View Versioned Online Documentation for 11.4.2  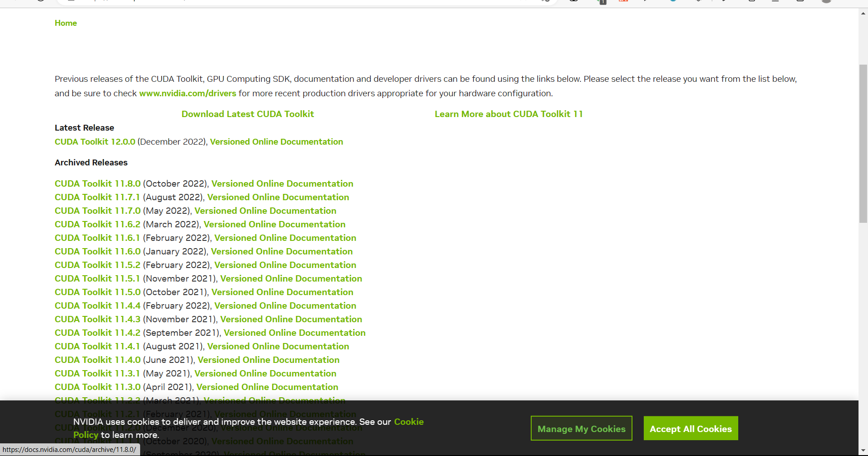tap(295, 333)
